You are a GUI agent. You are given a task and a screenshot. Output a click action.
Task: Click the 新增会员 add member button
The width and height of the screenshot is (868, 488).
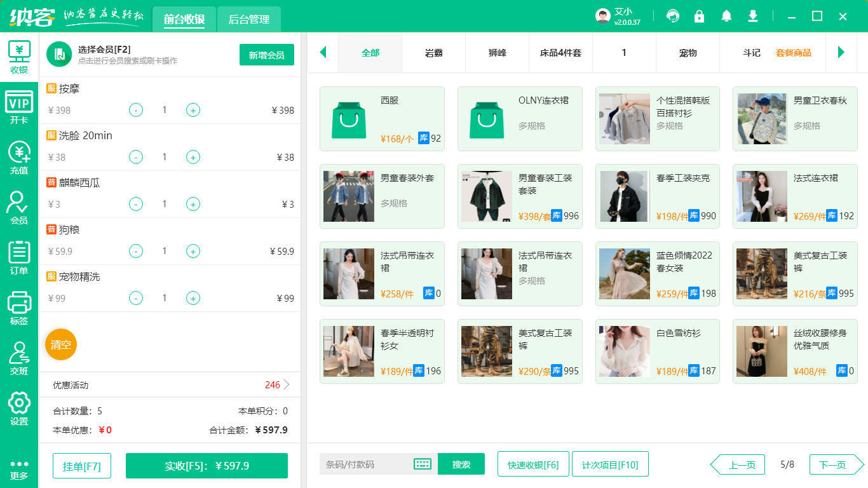tap(266, 55)
